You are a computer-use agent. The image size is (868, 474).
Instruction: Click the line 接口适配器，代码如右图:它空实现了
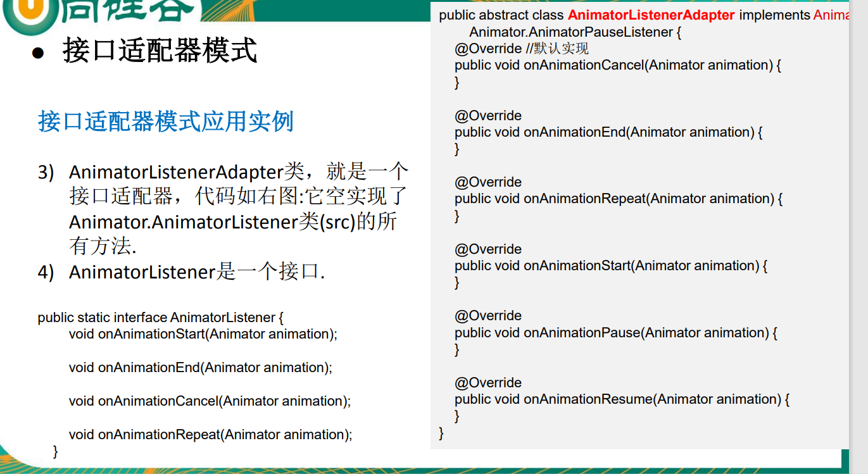pyautogui.click(x=238, y=197)
